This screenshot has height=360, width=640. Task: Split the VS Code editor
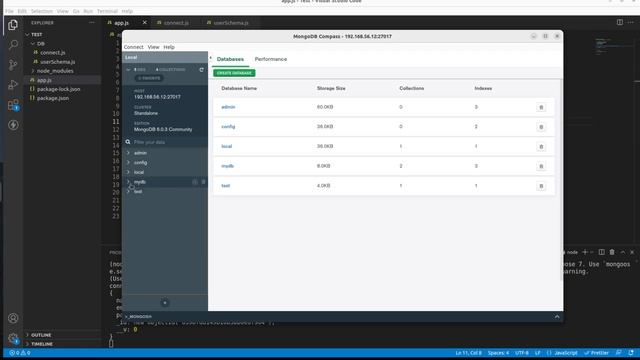pyautogui.click(x=620, y=22)
